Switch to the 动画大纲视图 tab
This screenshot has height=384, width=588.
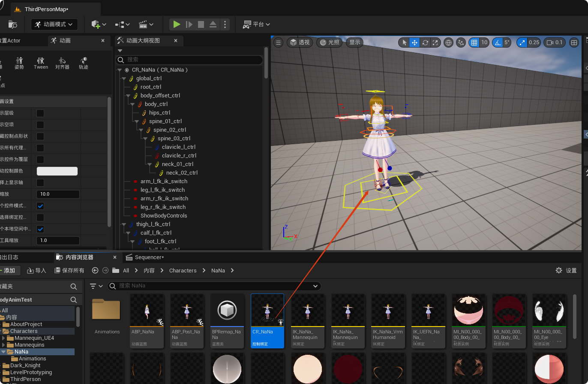tap(143, 40)
